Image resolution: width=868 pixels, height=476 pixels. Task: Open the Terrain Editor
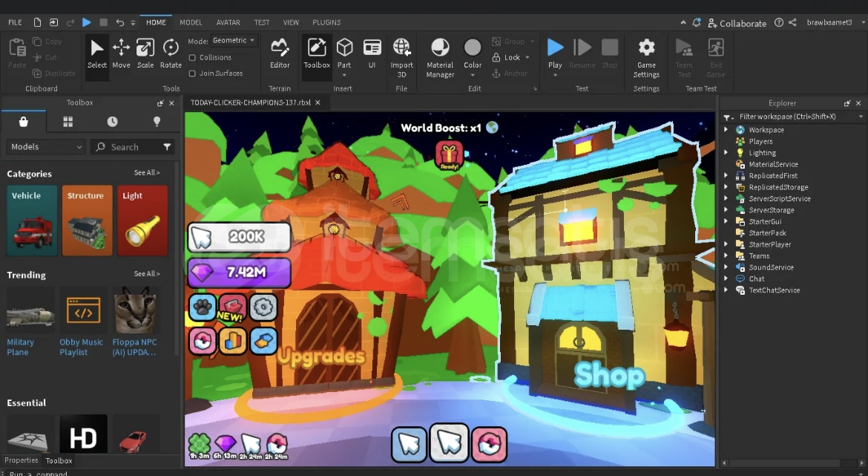click(x=280, y=53)
